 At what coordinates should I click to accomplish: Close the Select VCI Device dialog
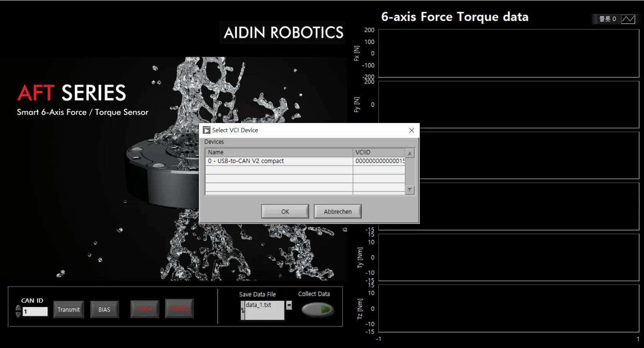412,130
